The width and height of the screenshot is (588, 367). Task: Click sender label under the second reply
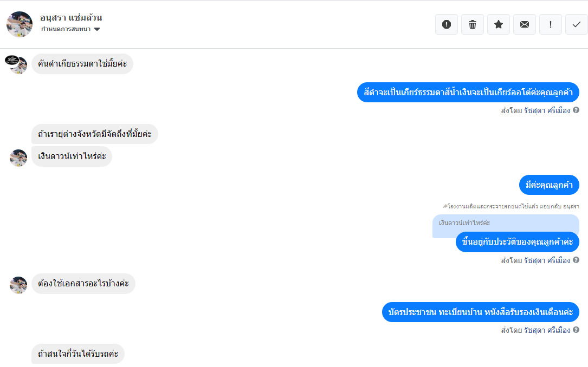coord(535,260)
